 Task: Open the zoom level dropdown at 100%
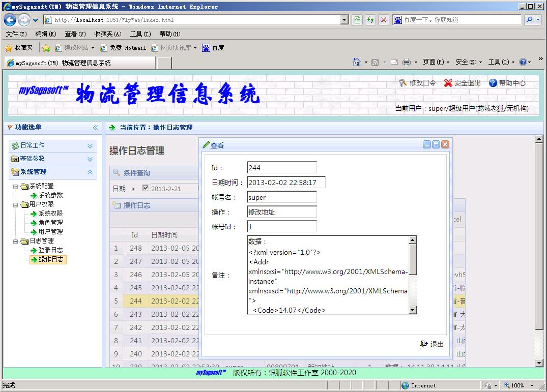(x=532, y=385)
